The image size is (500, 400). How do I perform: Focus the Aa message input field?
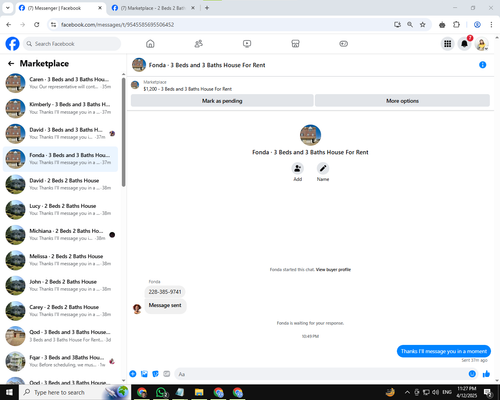tap(322, 374)
